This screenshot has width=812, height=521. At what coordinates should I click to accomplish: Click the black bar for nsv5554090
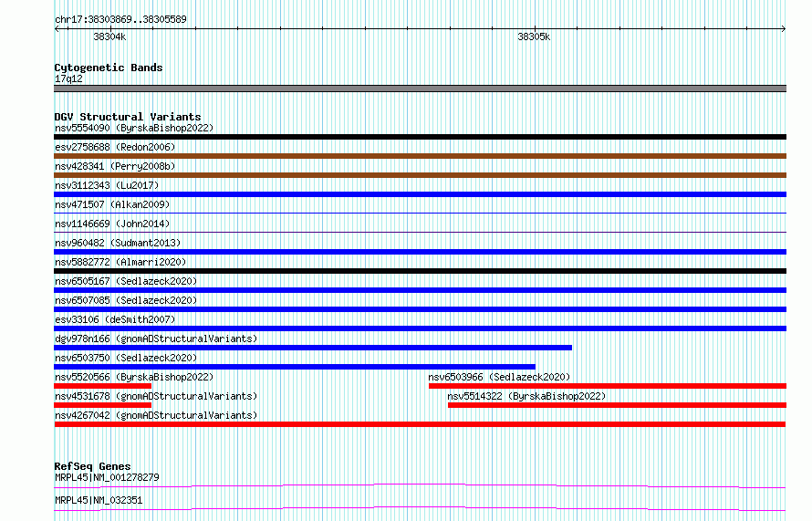420,137
